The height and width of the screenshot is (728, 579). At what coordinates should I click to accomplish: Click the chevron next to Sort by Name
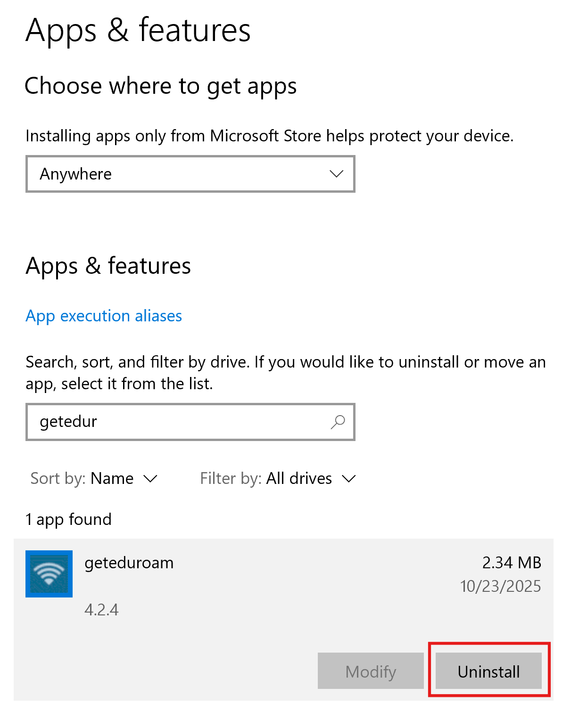pos(150,479)
